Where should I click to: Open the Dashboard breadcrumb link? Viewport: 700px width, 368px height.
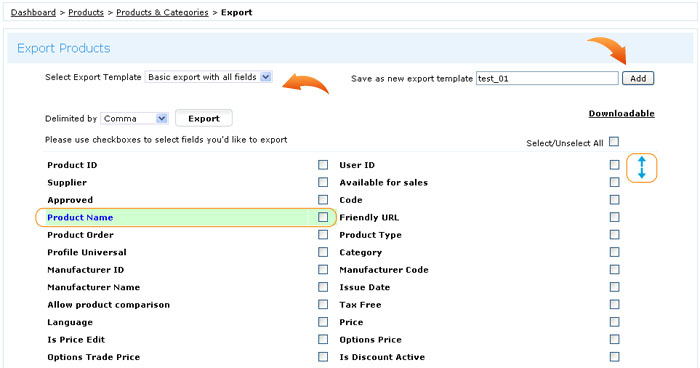33,13
